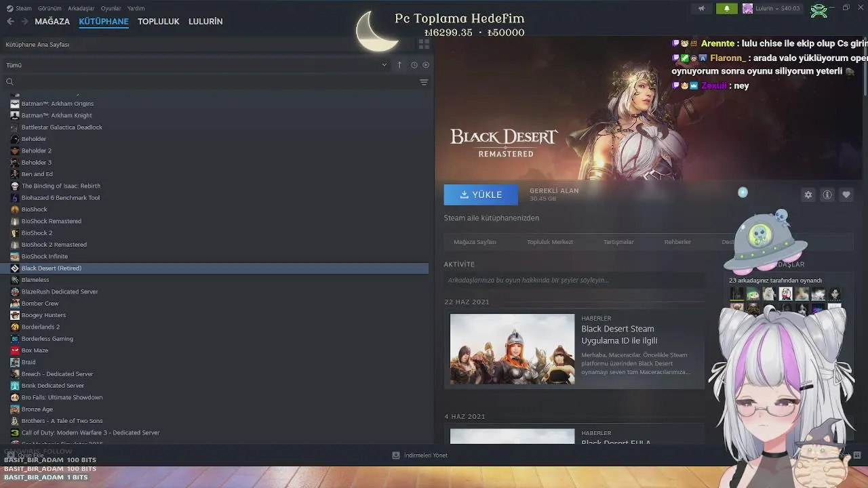The width and height of the screenshot is (868, 488).
Task: Click İndirmeleri Yönet at the bottom
Action: (420, 455)
